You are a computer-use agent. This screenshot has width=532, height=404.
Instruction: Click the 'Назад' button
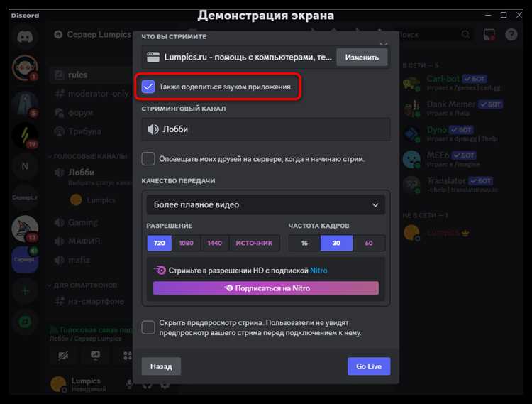tap(161, 366)
